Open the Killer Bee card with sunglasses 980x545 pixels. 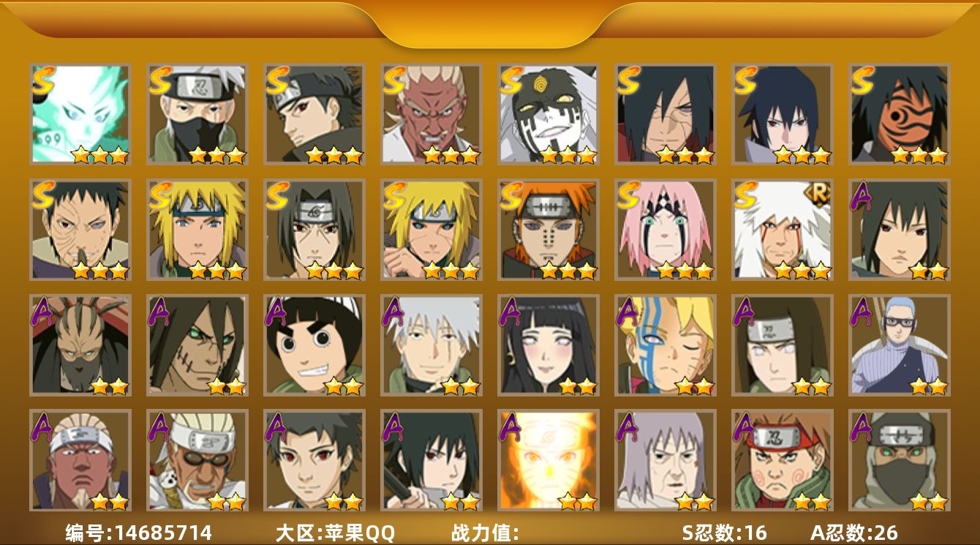point(197,461)
